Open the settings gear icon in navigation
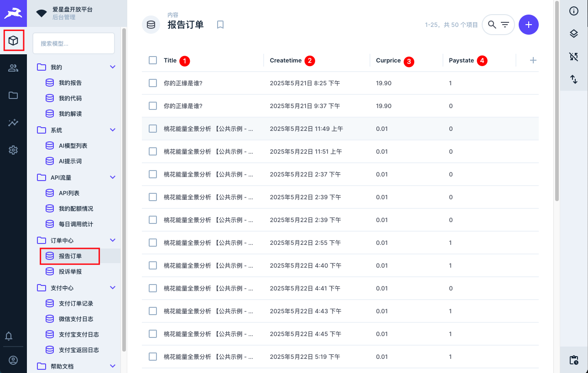The width and height of the screenshot is (588, 373). 13,150
